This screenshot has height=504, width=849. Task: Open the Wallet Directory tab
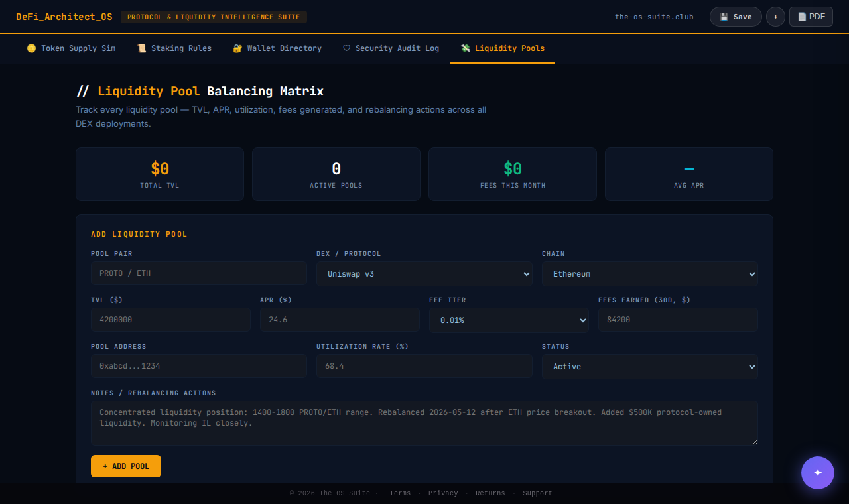(277, 48)
